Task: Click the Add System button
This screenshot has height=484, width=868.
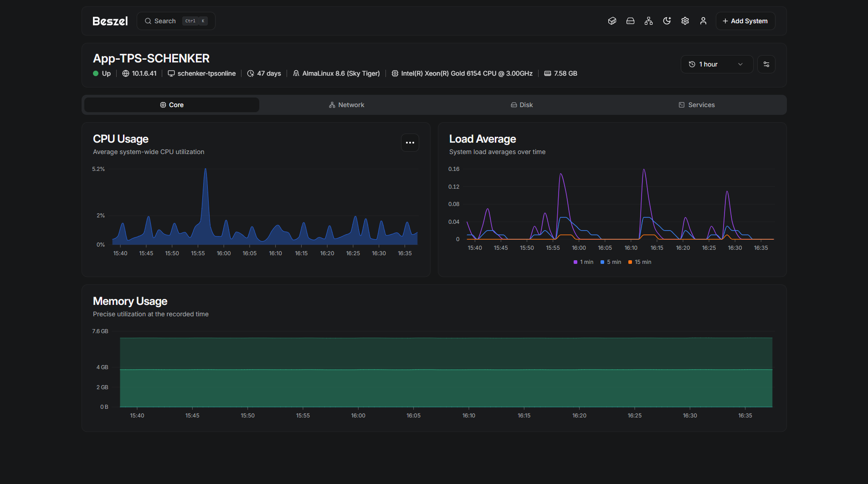Action: coord(745,21)
